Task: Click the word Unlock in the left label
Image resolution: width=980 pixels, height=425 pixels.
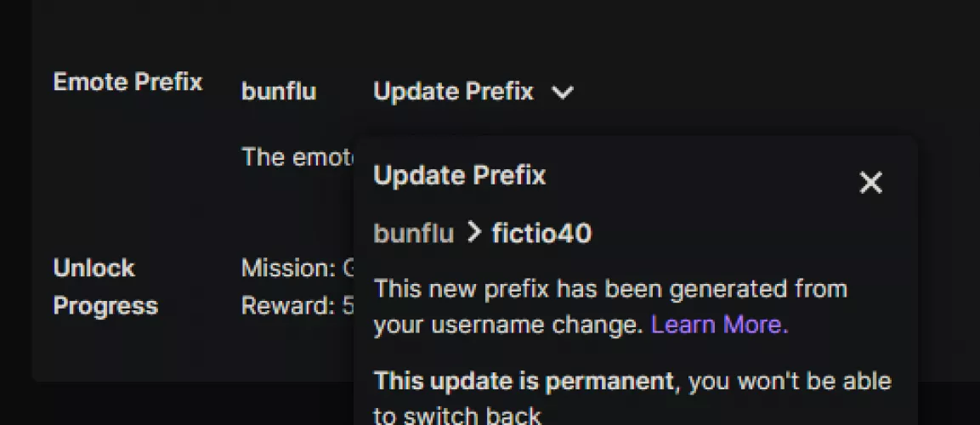Action: point(93,269)
